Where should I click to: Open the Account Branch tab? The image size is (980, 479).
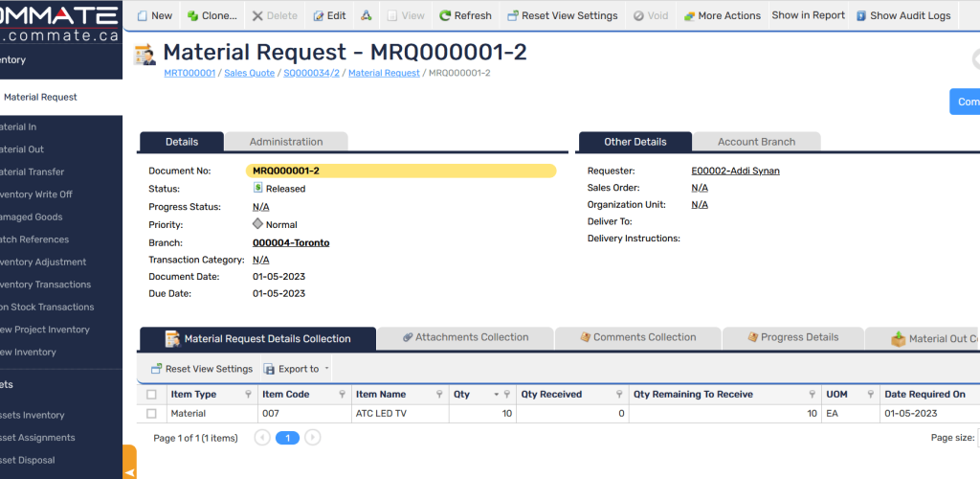756,142
